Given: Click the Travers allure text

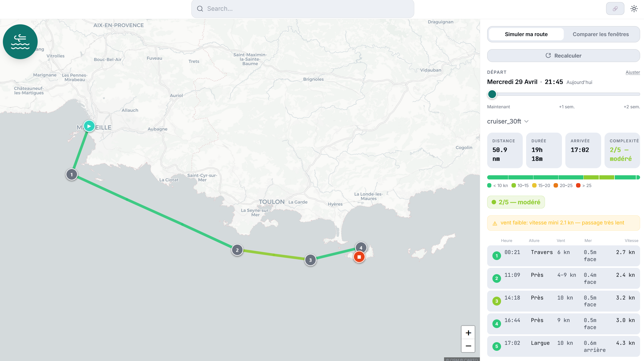Looking at the screenshot, I should [x=542, y=252].
